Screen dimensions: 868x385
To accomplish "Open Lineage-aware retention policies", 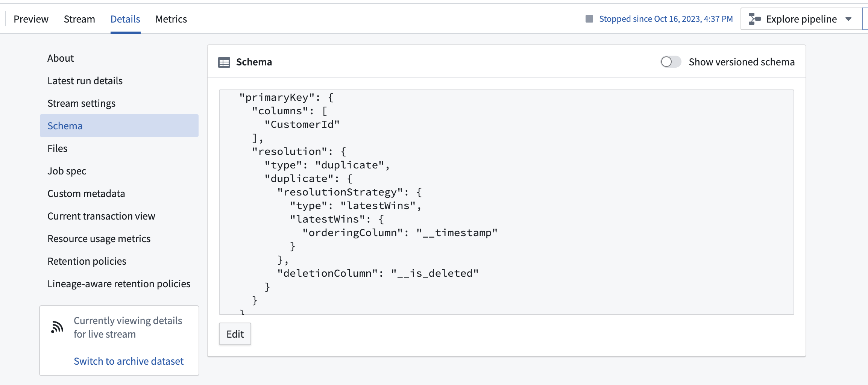I will tap(119, 283).
